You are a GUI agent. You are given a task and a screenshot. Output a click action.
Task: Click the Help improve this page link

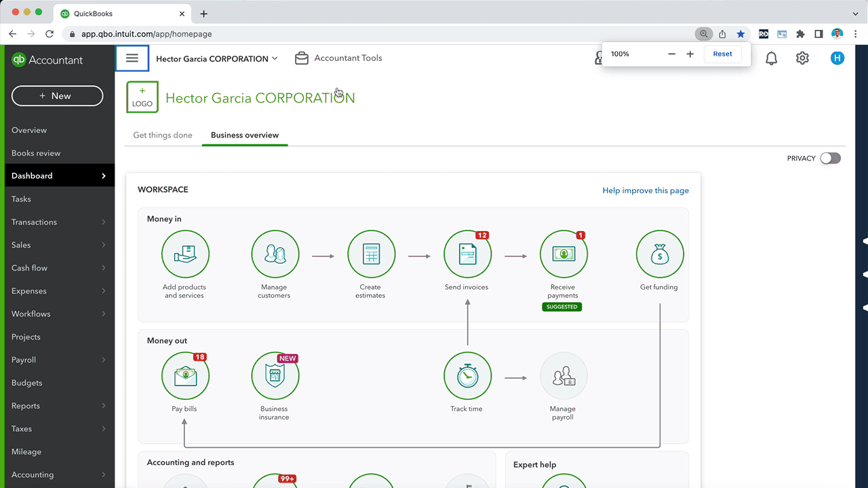[646, 190]
